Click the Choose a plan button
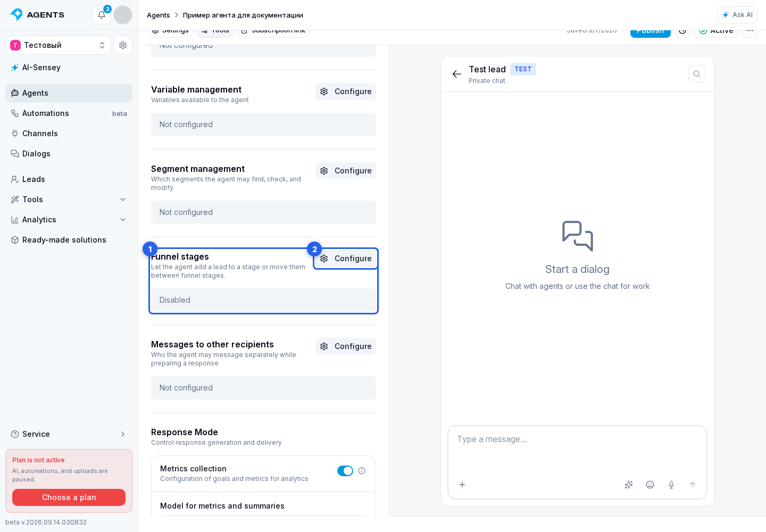Image resolution: width=766 pixels, height=532 pixels. [69, 497]
